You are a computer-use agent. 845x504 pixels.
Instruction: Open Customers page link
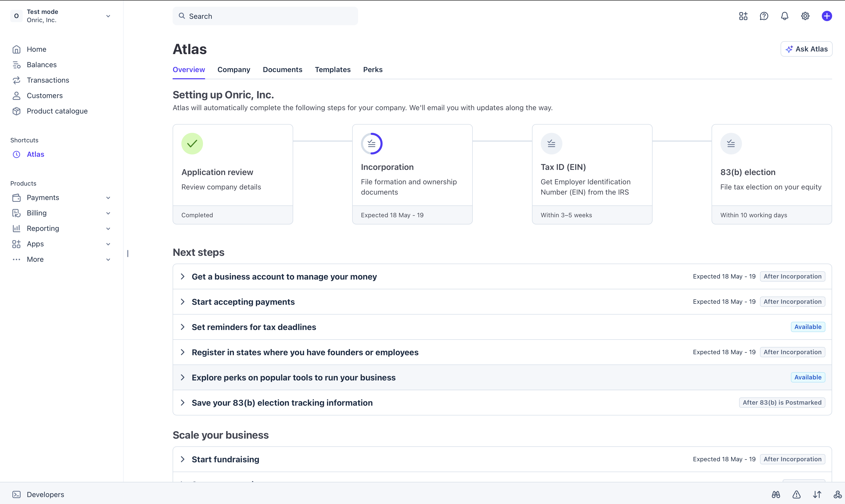click(45, 95)
